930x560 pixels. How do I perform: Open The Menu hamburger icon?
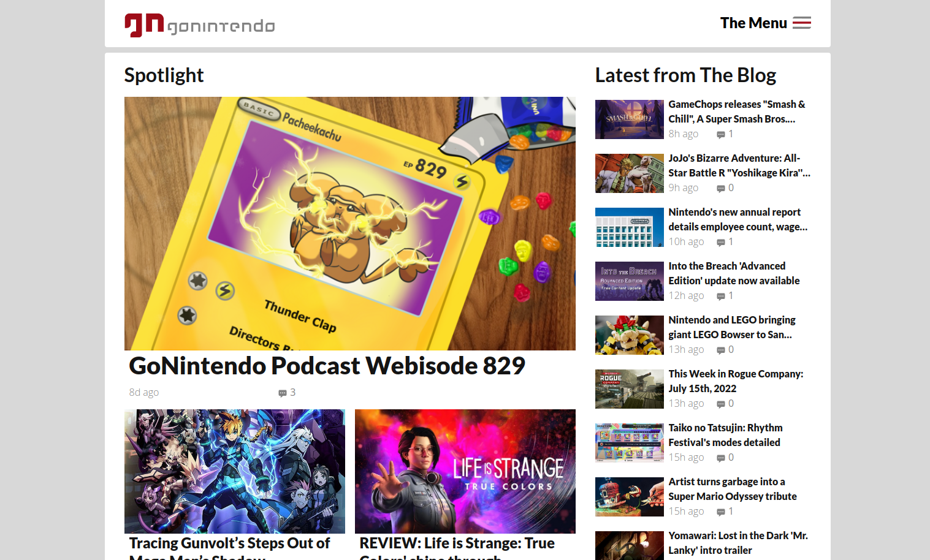(801, 23)
